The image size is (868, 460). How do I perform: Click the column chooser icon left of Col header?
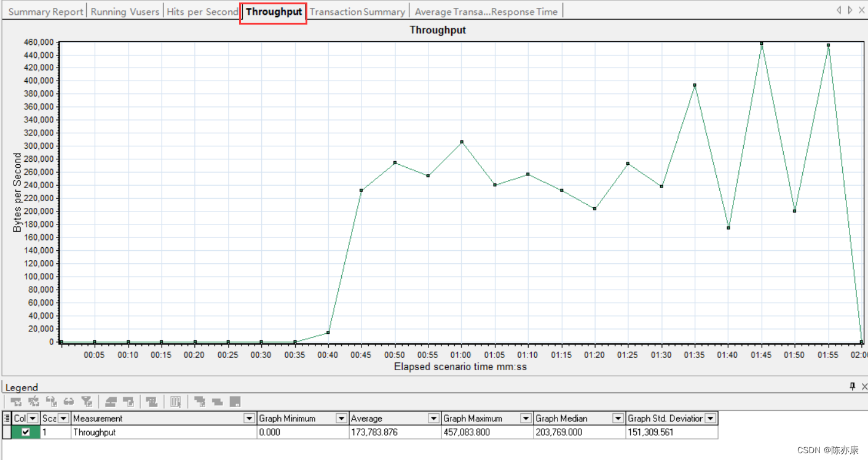[x=7, y=418]
